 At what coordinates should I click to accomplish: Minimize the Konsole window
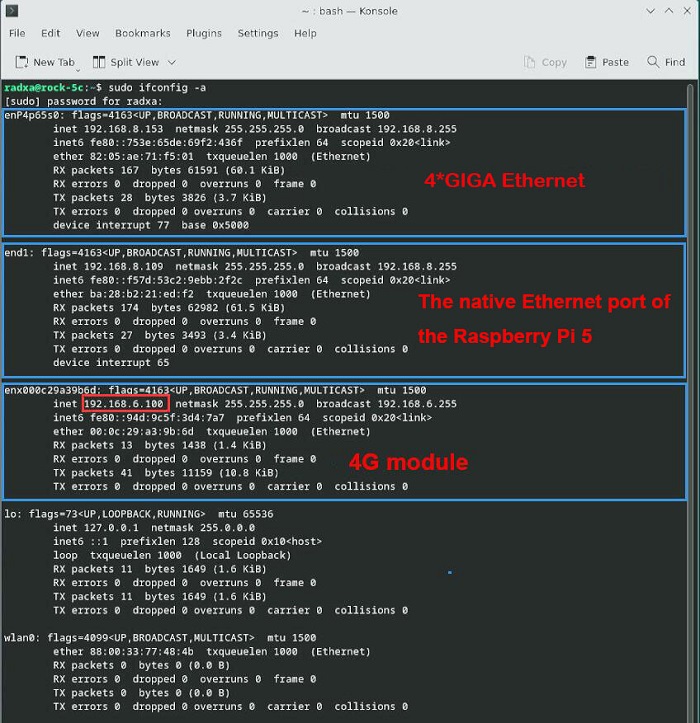650,11
